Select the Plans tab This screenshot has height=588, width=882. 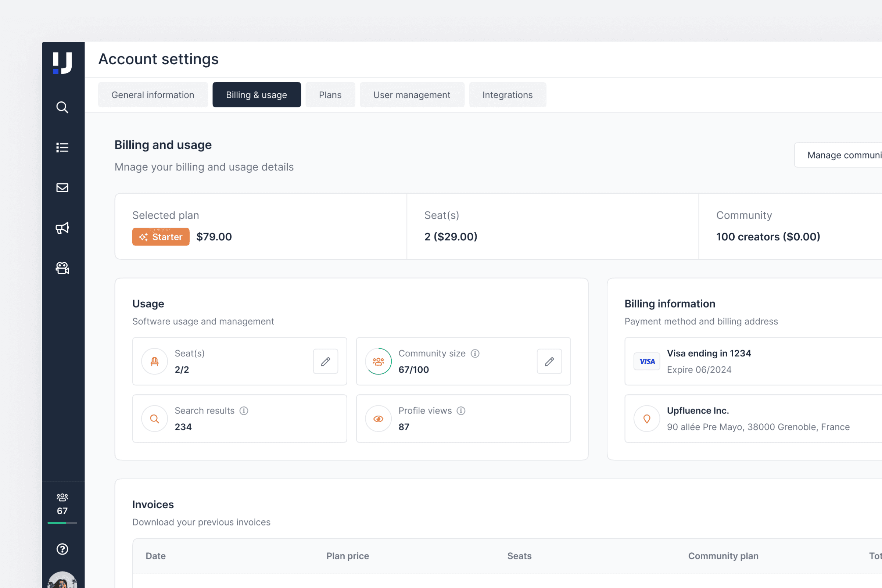[330, 94]
